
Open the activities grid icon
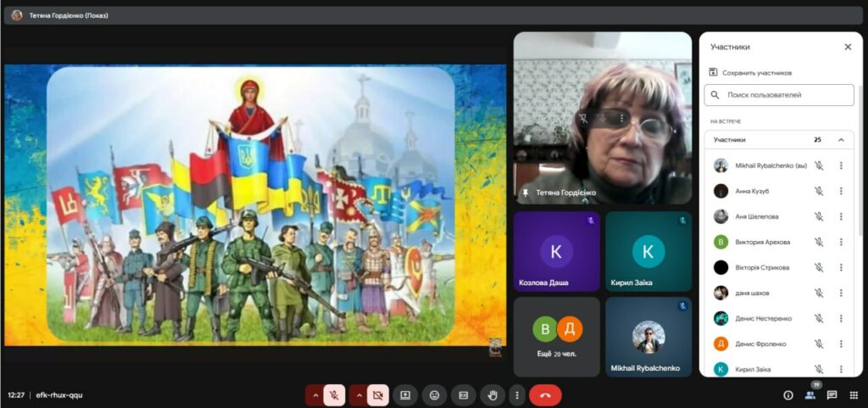click(854, 395)
